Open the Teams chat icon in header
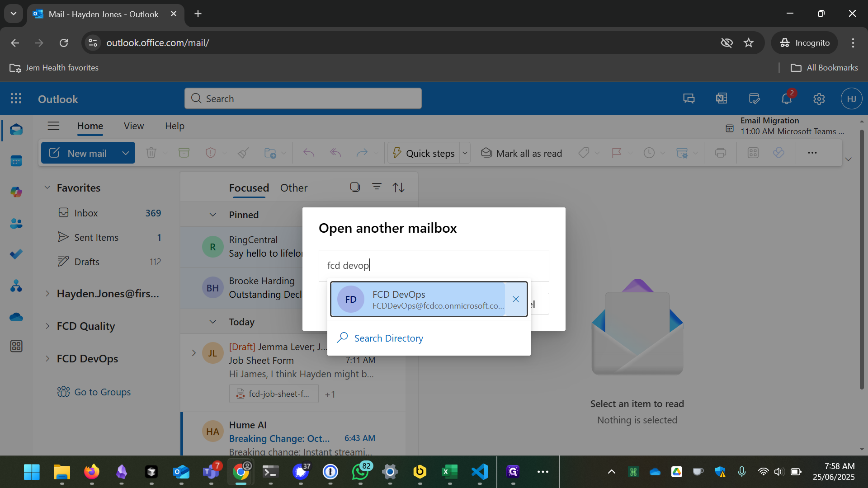868x488 pixels. [689, 99]
